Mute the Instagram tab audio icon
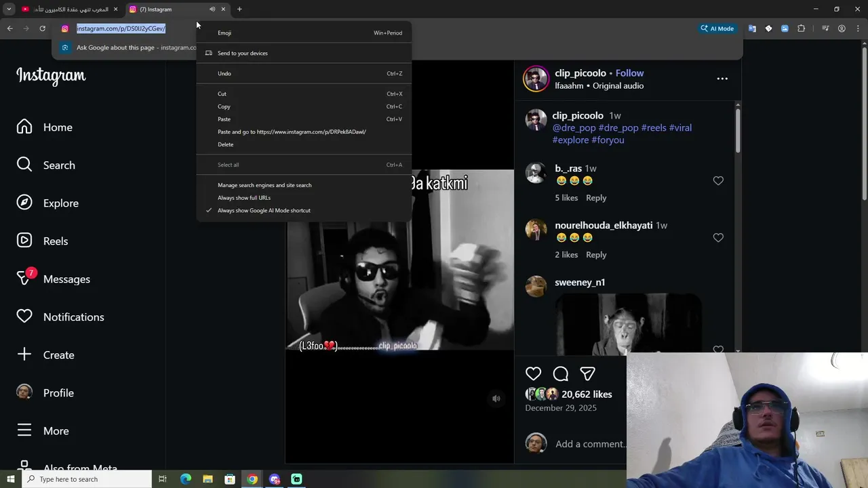Image resolution: width=868 pixels, height=488 pixels. point(212,9)
